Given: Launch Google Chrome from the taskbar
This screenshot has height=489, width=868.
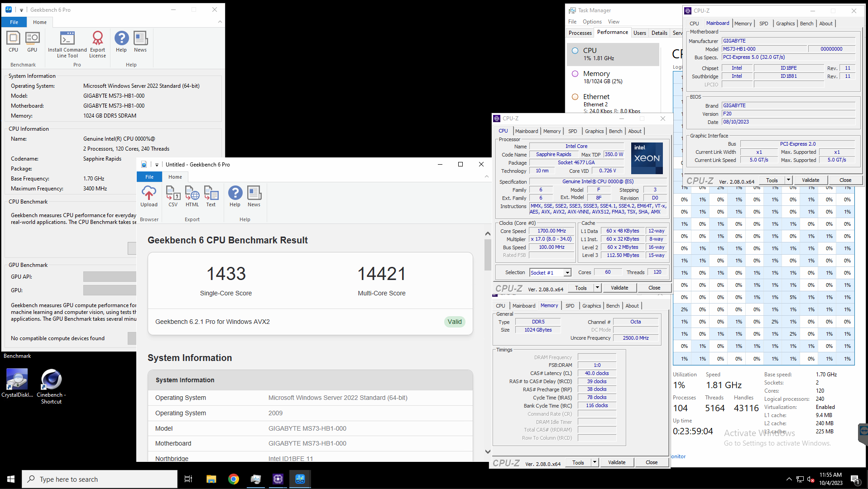Looking at the screenshot, I should (x=234, y=479).
